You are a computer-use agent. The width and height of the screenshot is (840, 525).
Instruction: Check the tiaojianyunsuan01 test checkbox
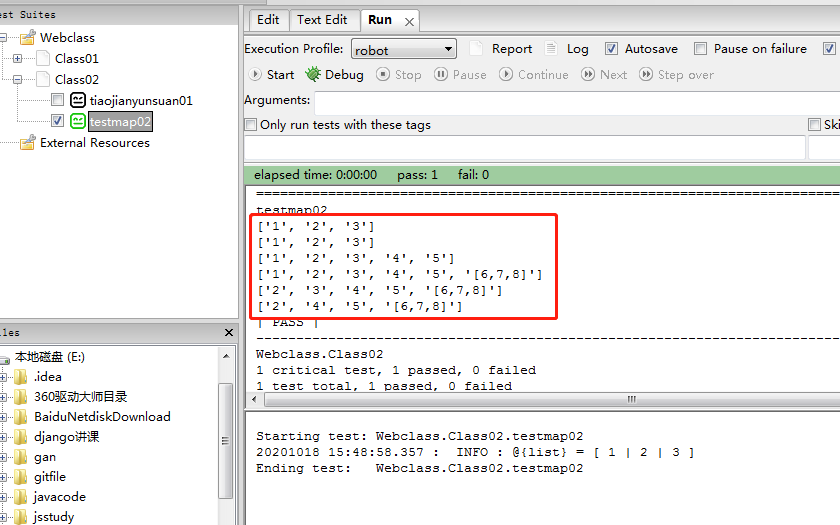57,100
